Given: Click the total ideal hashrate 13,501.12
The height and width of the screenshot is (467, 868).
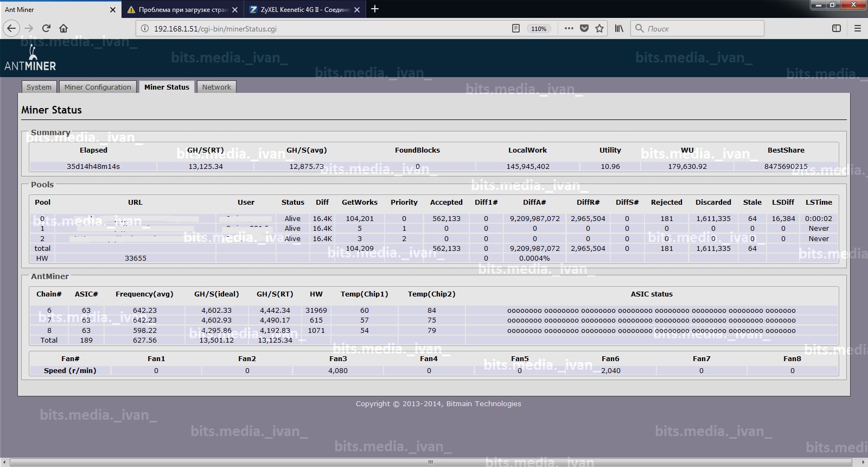Looking at the screenshot, I should [216, 340].
